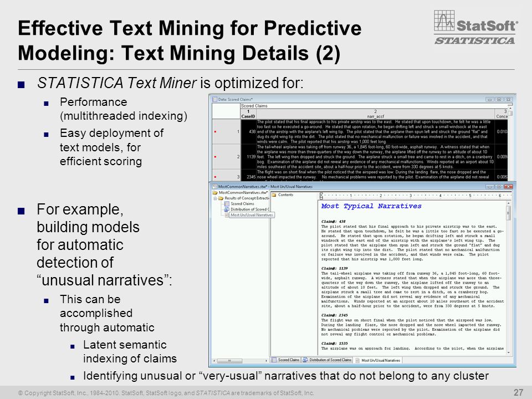Select row header 2 in Scored Claims
Image resolution: width=532 pixels, height=399 pixels.
pyautogui.click(x=226, y=157)
